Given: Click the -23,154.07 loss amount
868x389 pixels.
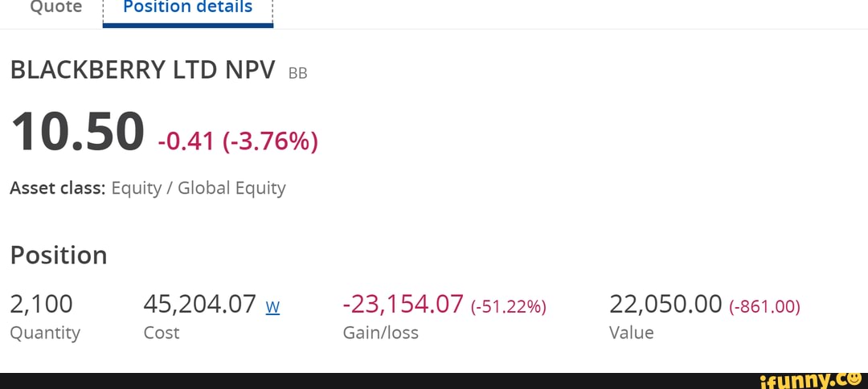Looking at the screenshot, I should click(x=403, y=304).
